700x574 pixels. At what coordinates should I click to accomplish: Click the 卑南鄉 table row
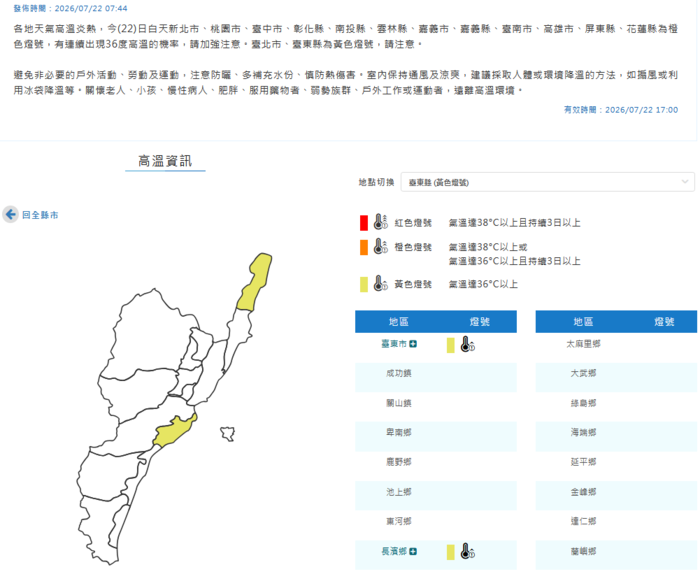coord(436,437)
